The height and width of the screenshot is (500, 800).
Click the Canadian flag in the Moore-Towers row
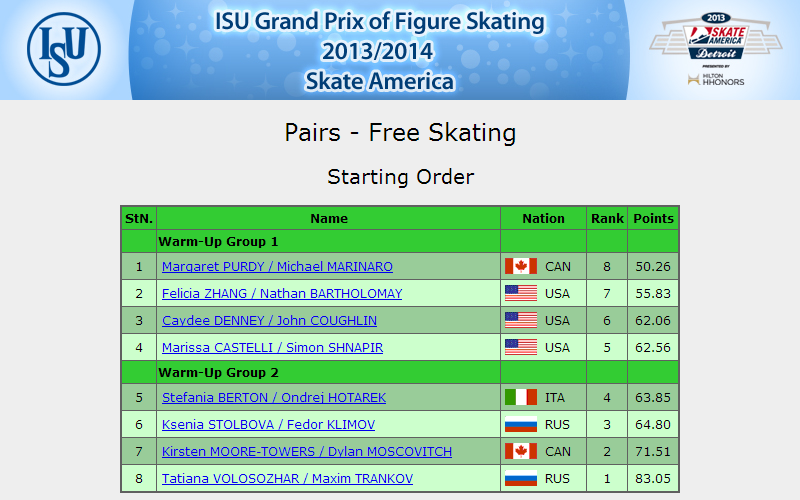coord(520,452)
